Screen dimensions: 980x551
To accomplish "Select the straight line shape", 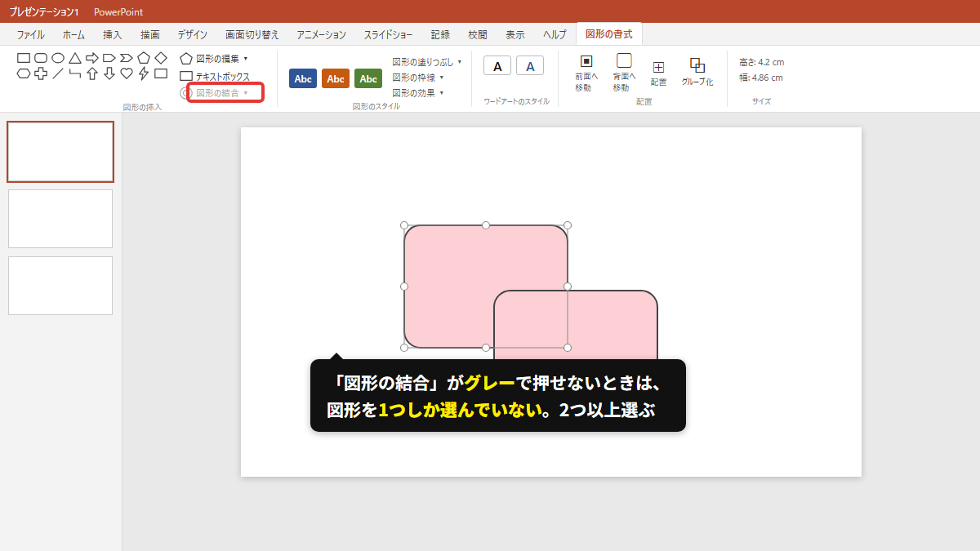I will [x=58, y=73].
